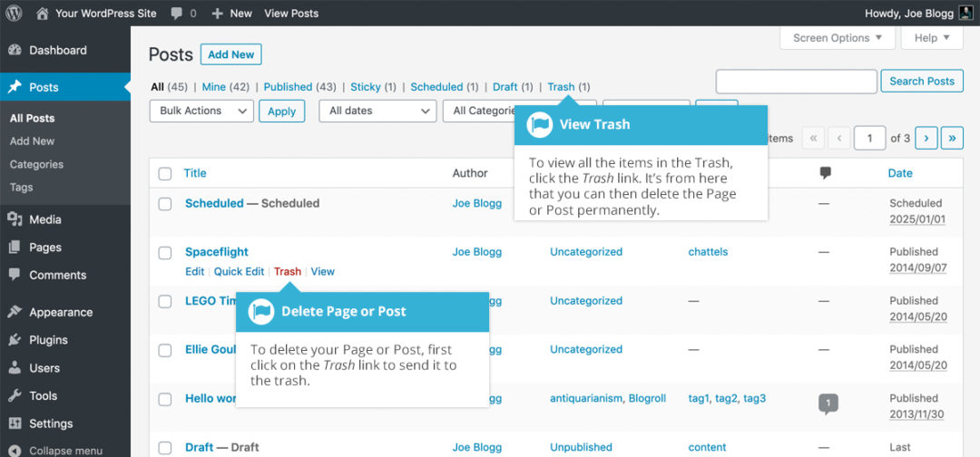
Task: Click the Media icon in sidebar
Action: click(15, 219)
